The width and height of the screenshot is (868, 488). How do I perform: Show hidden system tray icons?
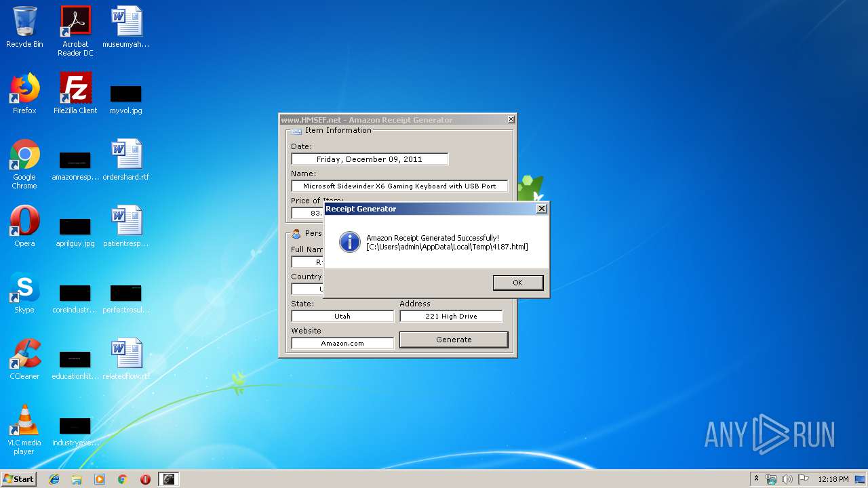click(x=757, y=479)
